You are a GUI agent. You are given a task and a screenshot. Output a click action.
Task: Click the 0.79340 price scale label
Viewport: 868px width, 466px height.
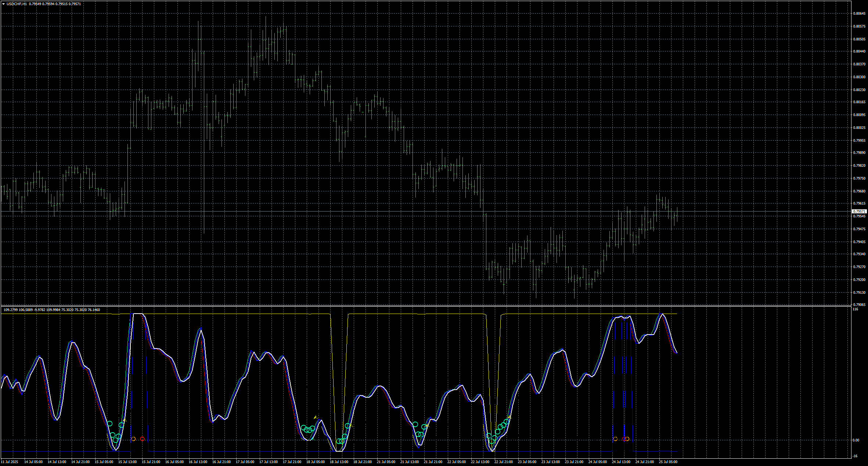click(859, 254)
